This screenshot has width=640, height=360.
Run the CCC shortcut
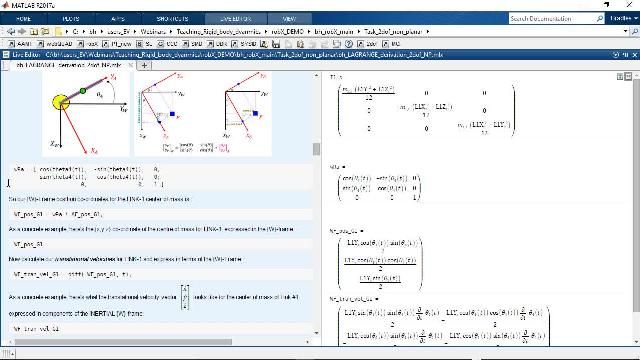[167, 44]
